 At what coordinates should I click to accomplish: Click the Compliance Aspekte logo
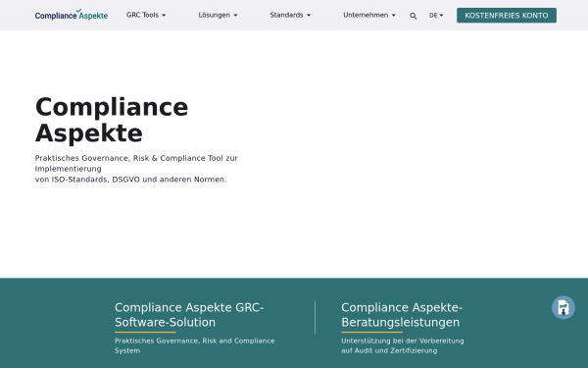[x=72, y=15]
